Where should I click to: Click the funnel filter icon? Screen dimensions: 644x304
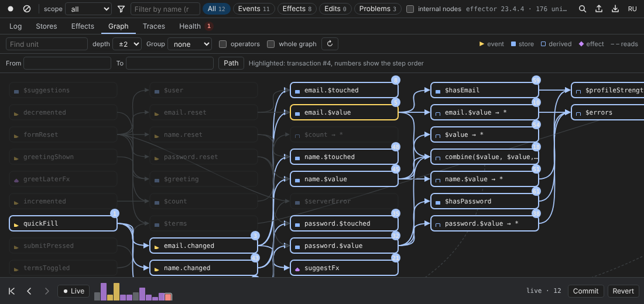pos(121,9)
